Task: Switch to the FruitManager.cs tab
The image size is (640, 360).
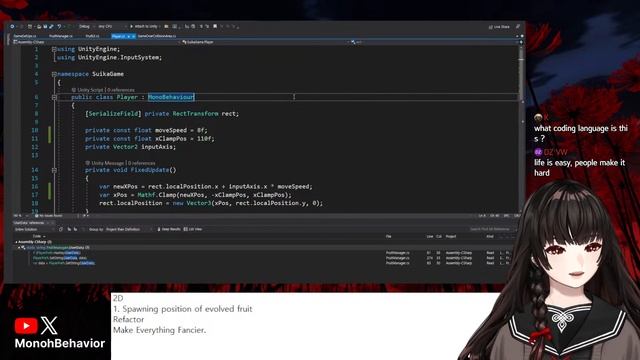Action: click(x=60, y=36)
